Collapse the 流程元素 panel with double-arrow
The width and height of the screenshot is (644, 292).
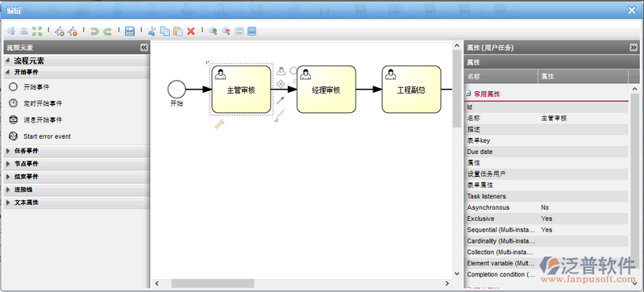pyautogui.click(x=143, y=48)
